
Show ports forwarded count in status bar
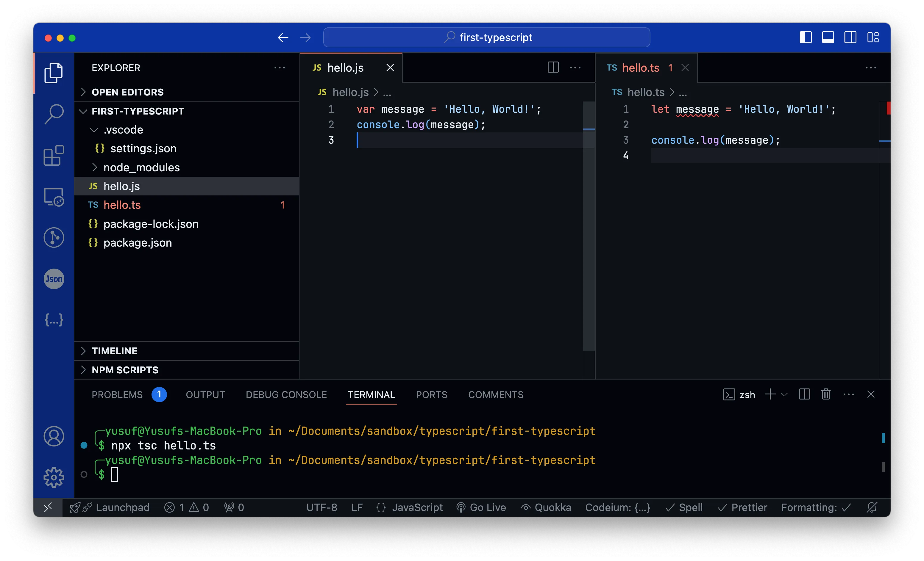coord(234,507)
